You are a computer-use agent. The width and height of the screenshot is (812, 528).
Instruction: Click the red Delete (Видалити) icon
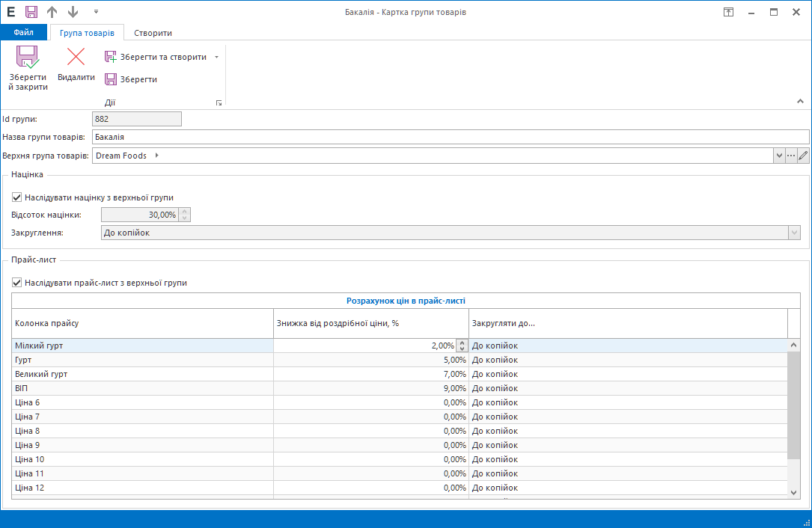click(76, 58)
